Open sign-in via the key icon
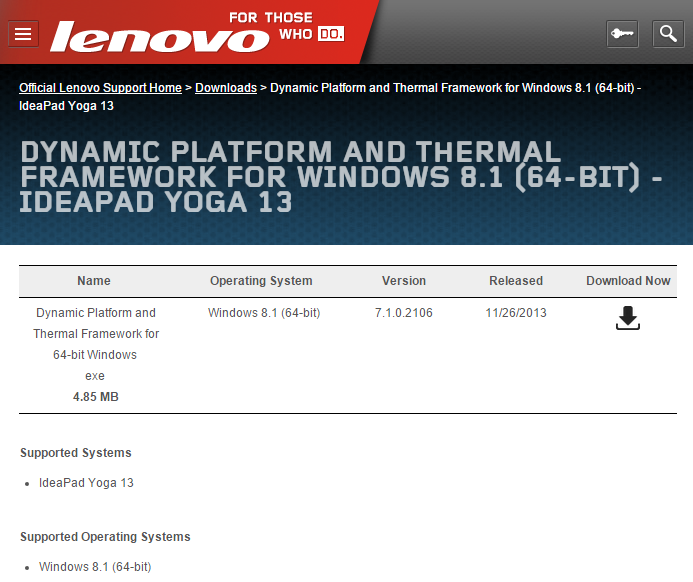Viewport: 693px width, 582px height. click(x=622, y=34)
